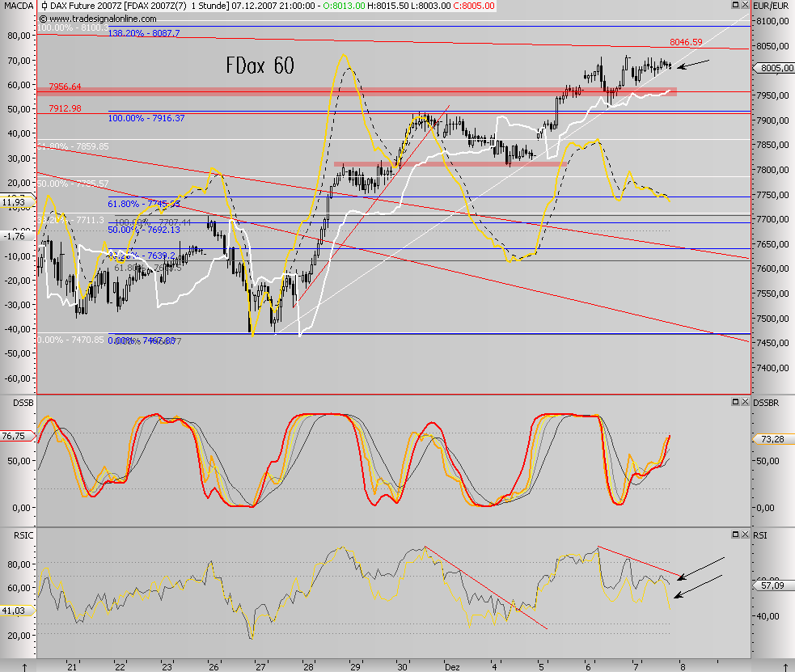
Task: Click the date label 21 on time axis
Action: [73, 667]
